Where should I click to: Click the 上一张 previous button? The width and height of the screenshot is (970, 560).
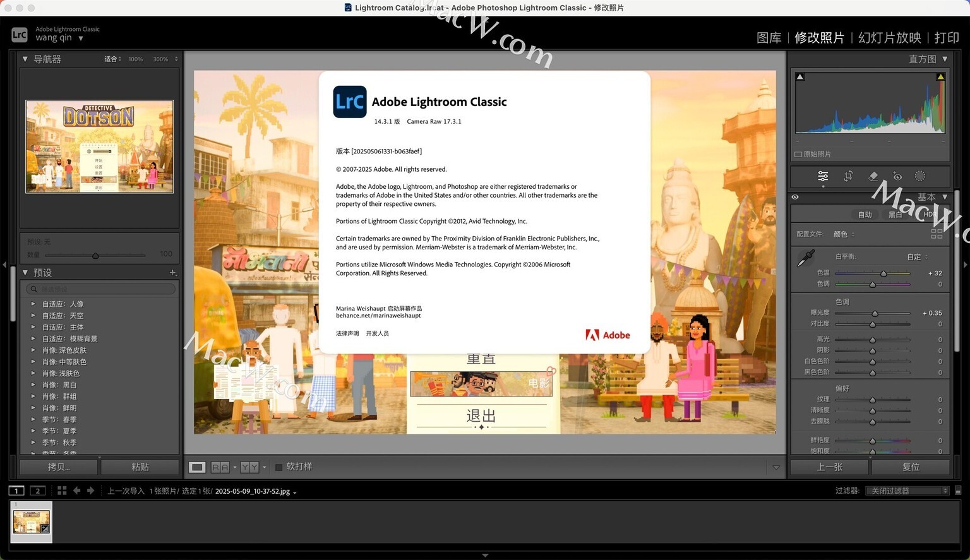(830, 467)
